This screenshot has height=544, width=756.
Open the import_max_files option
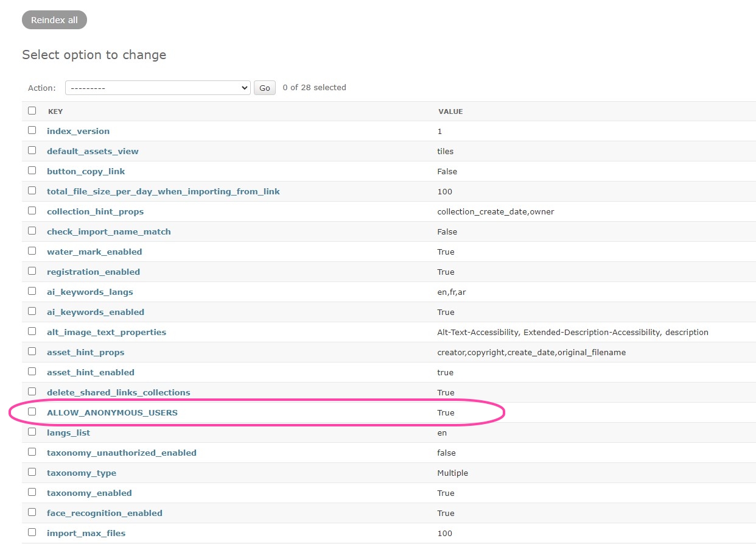(x=86, y=533)
